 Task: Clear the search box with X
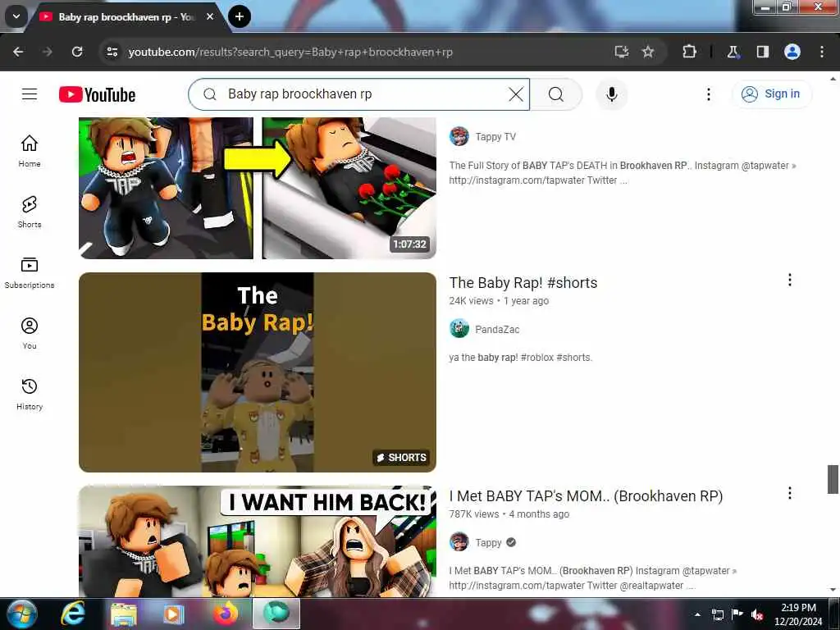coord(515,94)
